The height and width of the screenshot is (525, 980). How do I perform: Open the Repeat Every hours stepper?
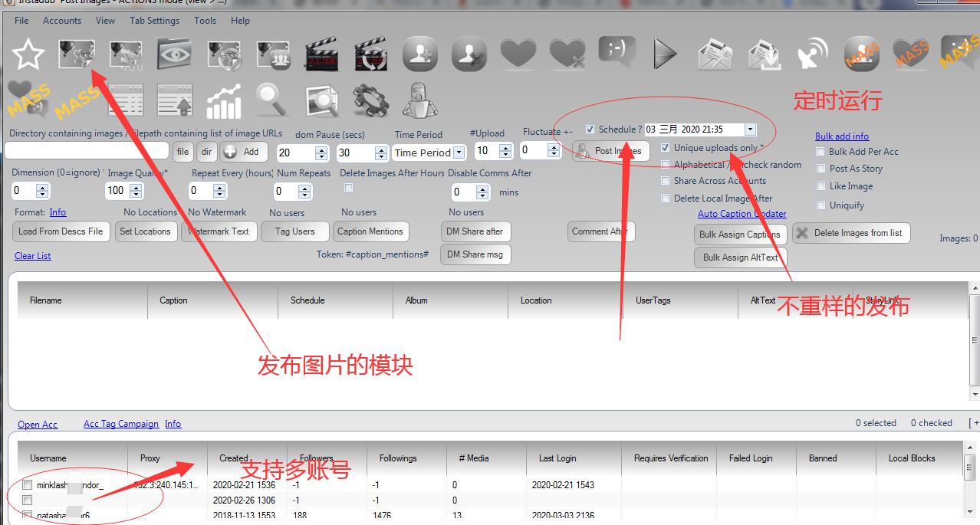[x=220, y=189]
